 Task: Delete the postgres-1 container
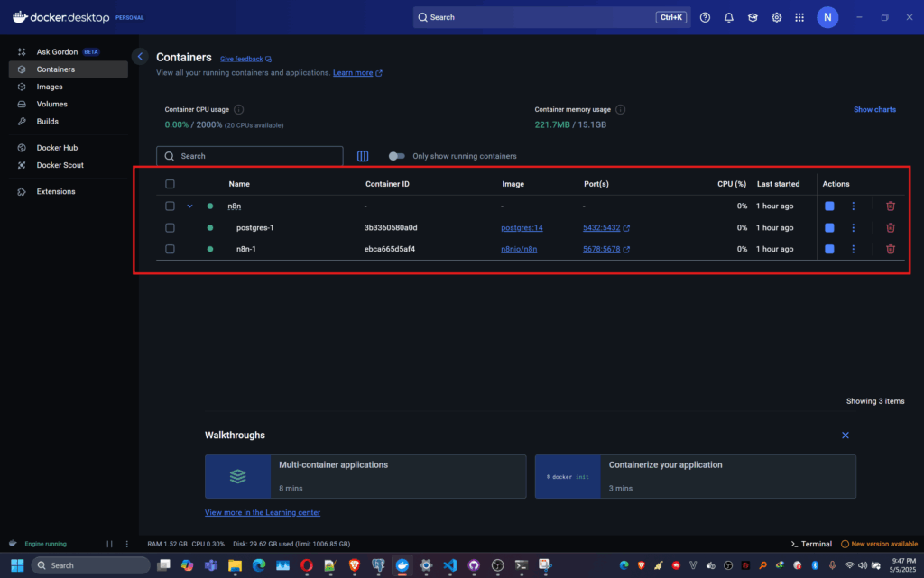(x=891, y=228)
